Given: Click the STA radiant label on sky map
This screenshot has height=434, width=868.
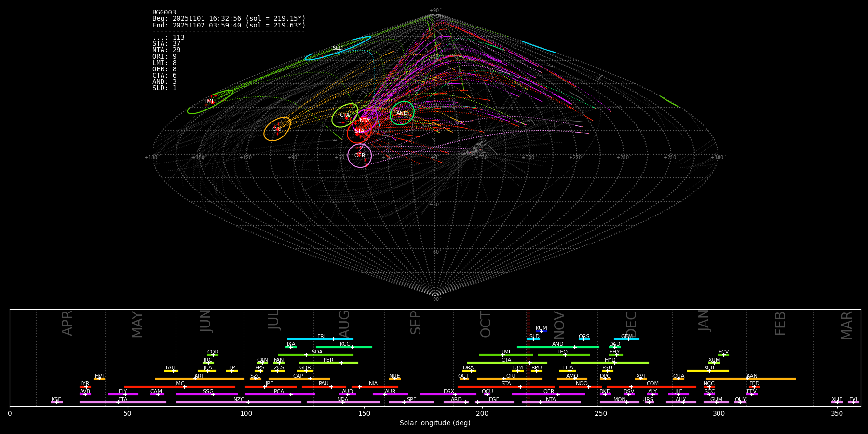Looking at the screenshot, I should (x=360, y=131).
